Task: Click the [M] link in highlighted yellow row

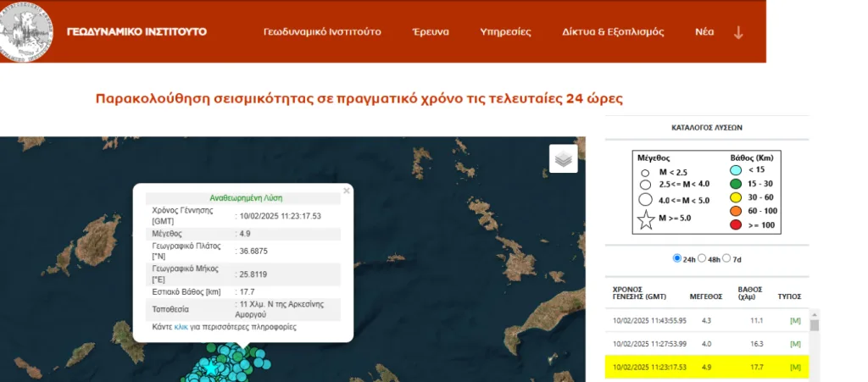Action: pyautogui.click(x=794, y=368)
